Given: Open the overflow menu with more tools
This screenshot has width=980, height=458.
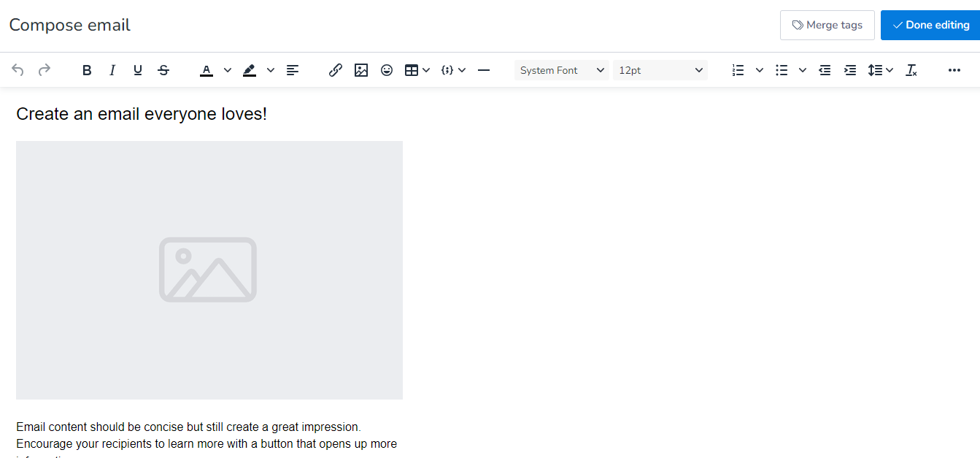Looking at the screenshot, I should tap(954, 69).
